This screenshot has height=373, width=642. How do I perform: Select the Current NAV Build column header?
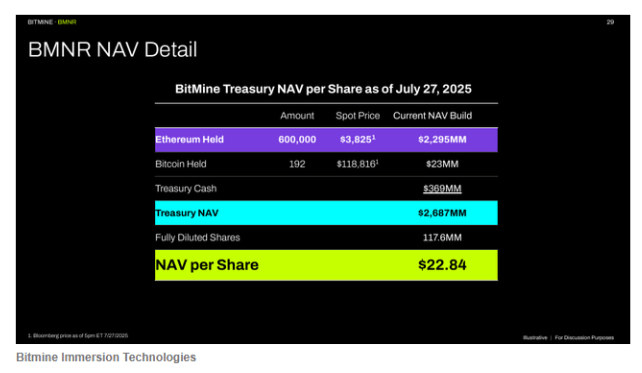point(432,116)
